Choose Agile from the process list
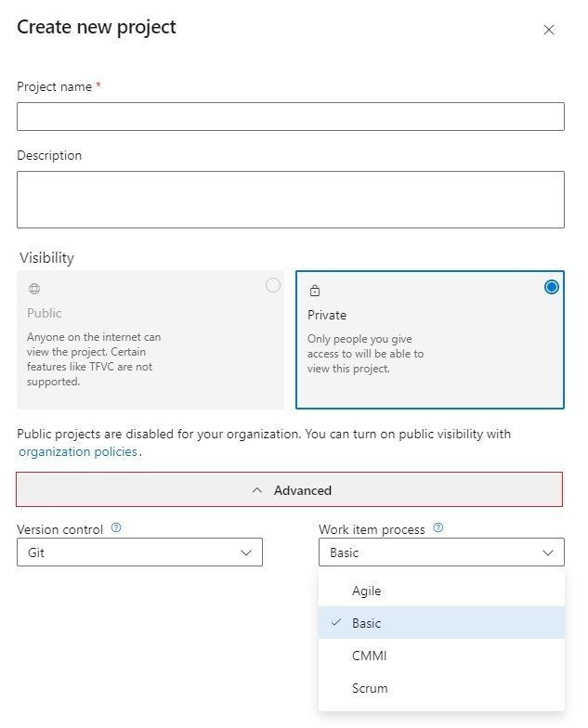This screenshot has height=728, width=588. click(x=366, y=591)
